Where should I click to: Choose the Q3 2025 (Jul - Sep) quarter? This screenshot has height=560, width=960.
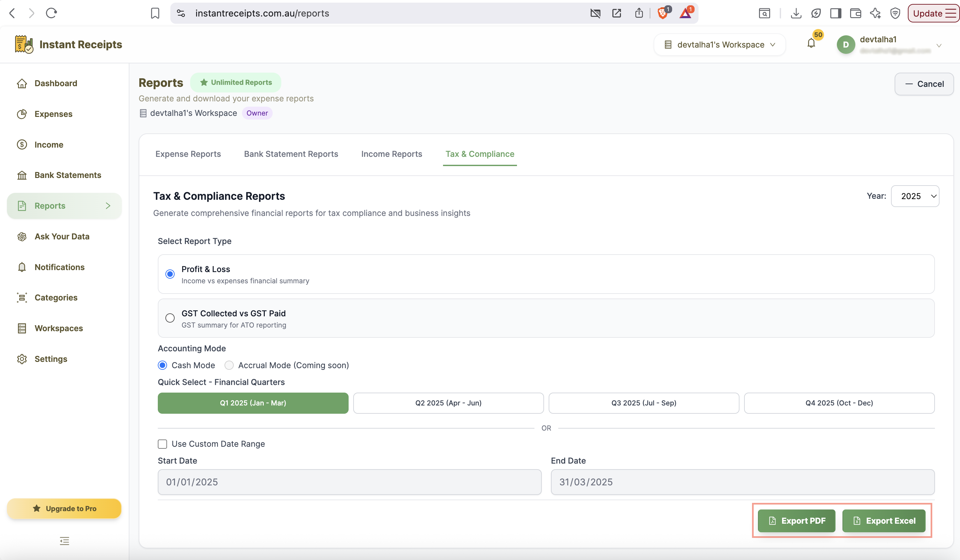point(644,403)
